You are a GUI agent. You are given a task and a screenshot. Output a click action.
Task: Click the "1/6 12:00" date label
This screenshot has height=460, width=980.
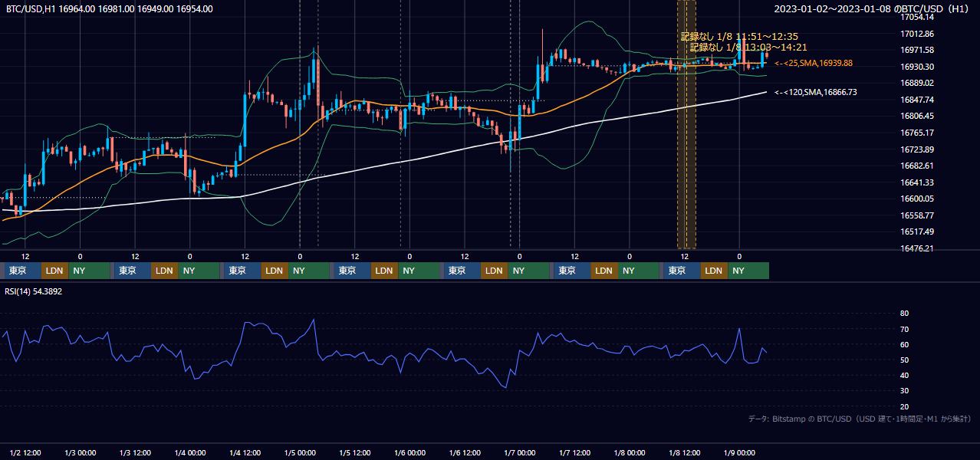(x=465, y=452)
